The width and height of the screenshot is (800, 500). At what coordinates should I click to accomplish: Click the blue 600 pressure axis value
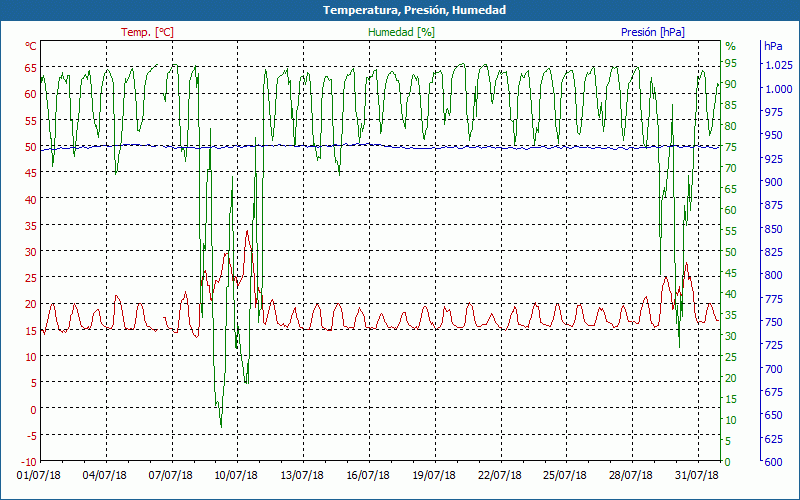[x=773, y=462]
